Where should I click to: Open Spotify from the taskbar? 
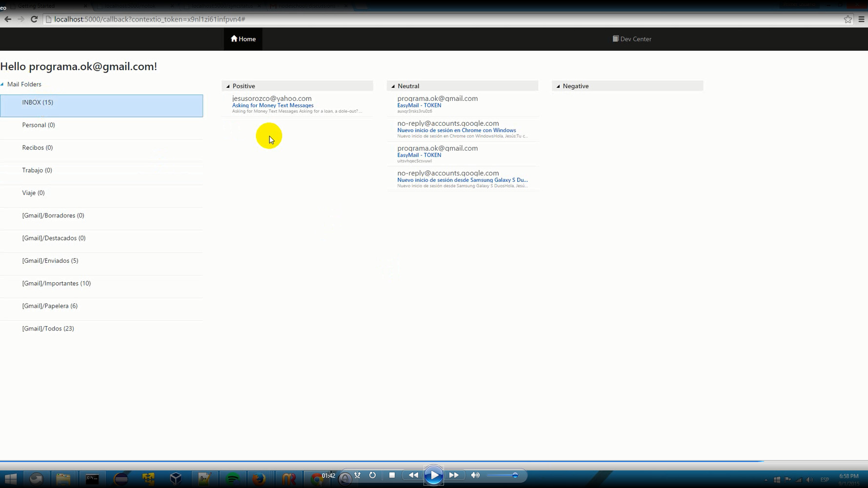[233, 478]
